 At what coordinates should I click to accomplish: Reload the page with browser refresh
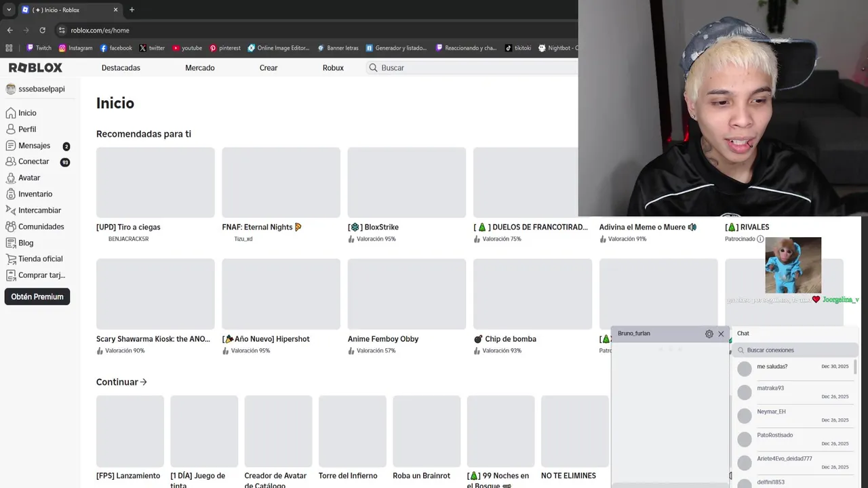pos(42,30)
